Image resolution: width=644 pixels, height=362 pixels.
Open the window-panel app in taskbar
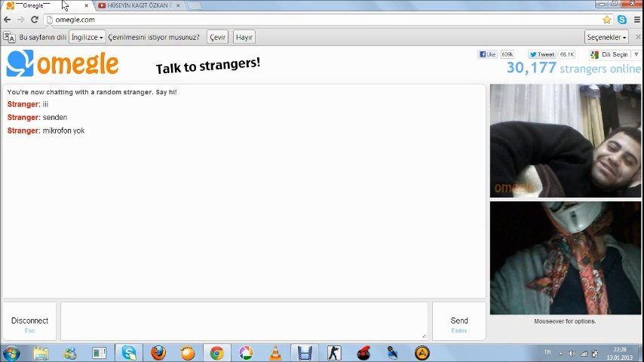click(x=99, y=353)
